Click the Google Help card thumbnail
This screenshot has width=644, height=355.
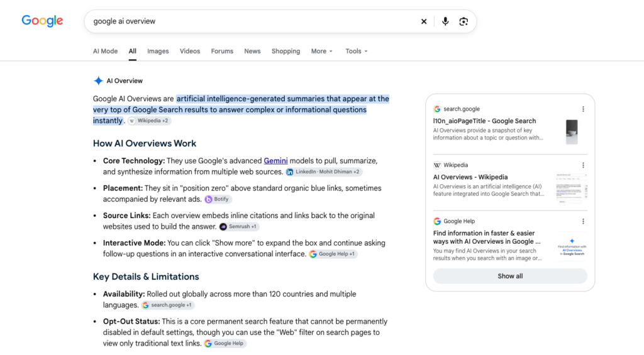tap(572, 247)
